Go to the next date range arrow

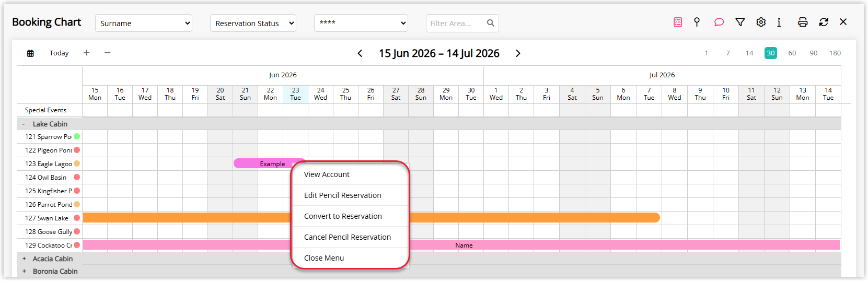[518, 53]
